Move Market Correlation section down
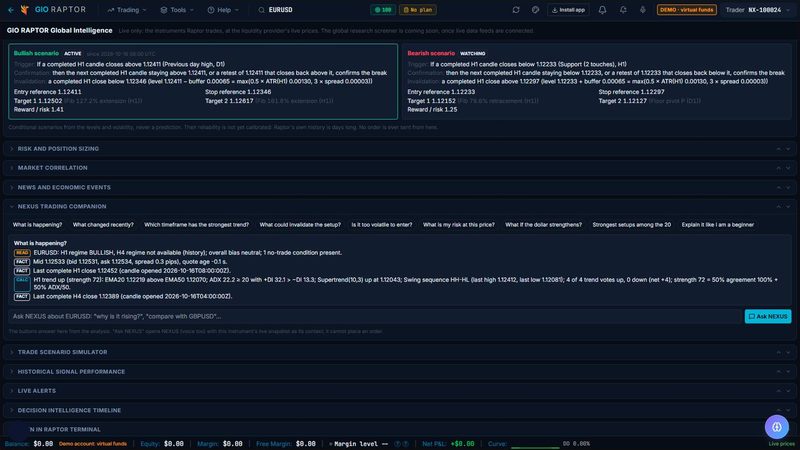 788,168
